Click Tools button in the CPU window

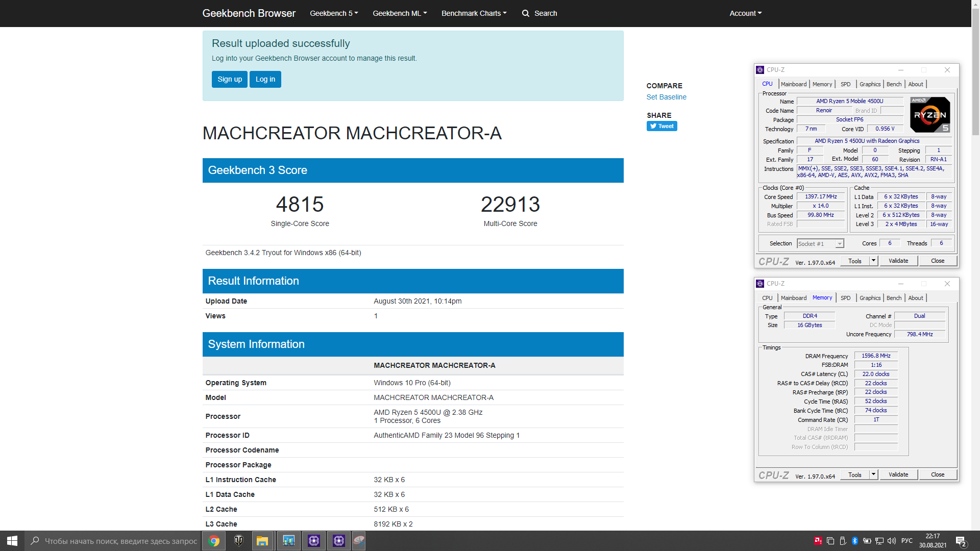(855, 261)
